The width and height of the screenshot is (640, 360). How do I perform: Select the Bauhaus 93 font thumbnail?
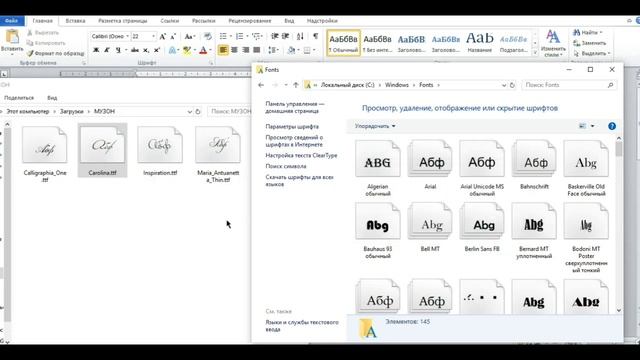[x=378, y=222]
